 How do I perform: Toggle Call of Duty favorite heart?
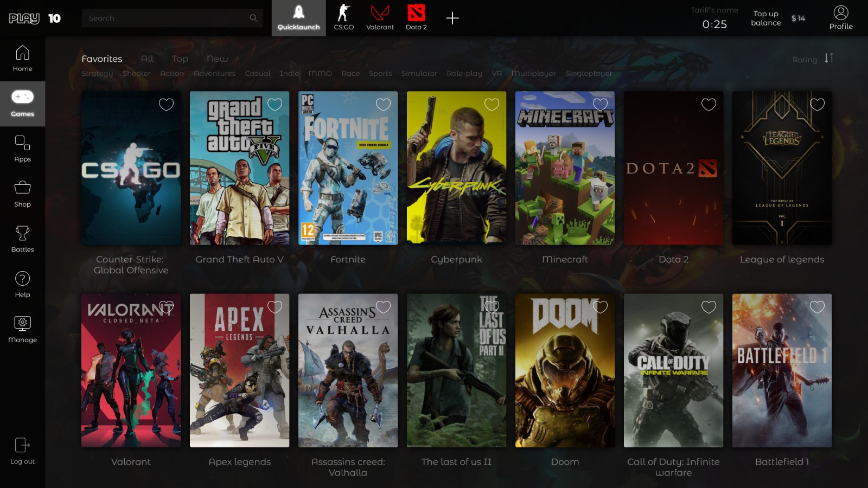(x=709, y=307)
